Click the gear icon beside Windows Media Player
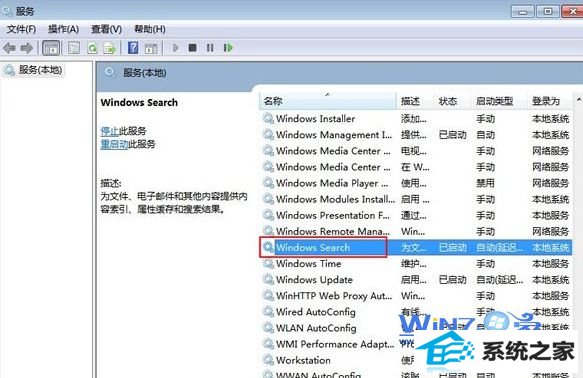The height and width of the screenshot is (378, 583). pyautogui.click(x=268, y=183)
